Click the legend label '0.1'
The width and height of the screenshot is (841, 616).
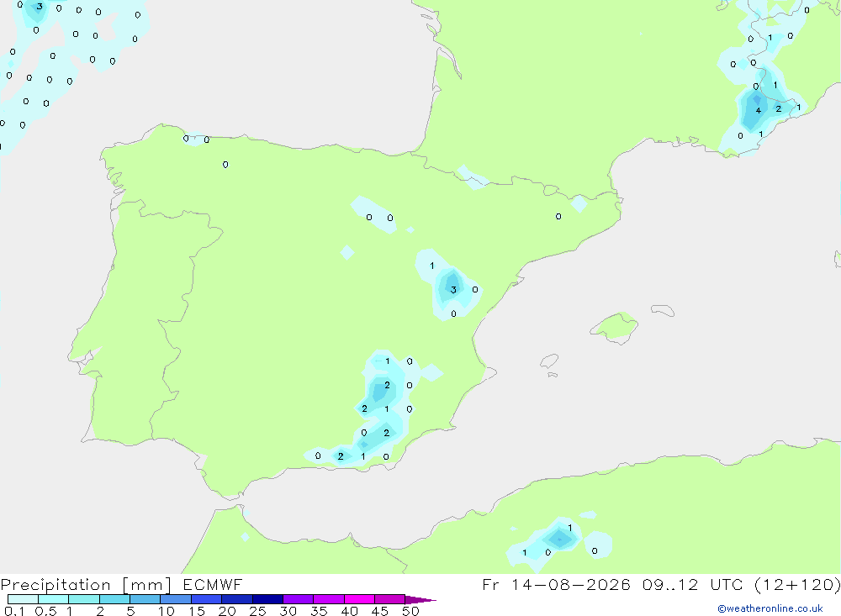pos(14,611)
